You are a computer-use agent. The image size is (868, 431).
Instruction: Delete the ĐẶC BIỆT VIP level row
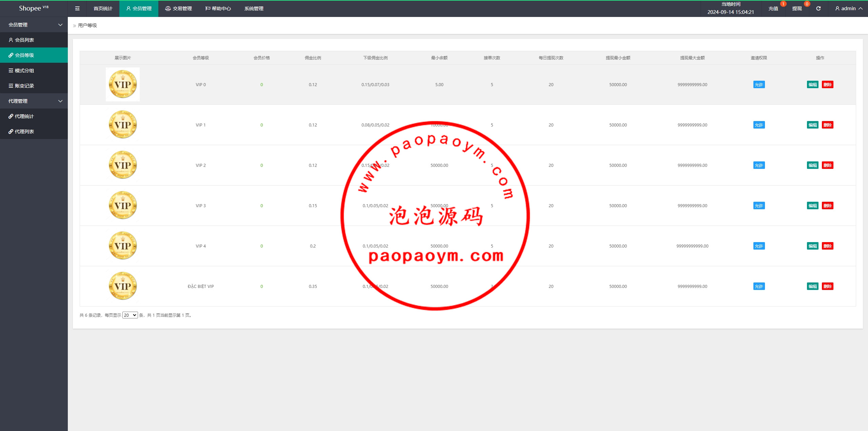pyautogui.click(x=828, y=286)
